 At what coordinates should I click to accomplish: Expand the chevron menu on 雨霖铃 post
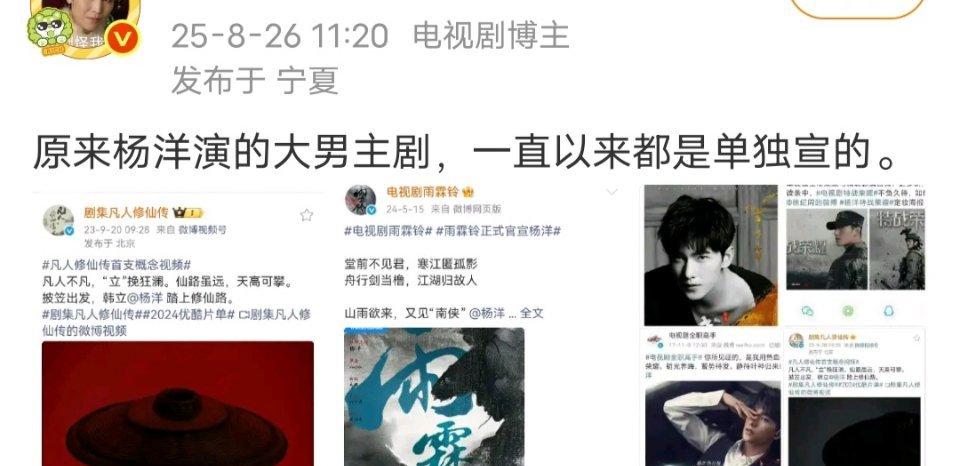[611, 192]
